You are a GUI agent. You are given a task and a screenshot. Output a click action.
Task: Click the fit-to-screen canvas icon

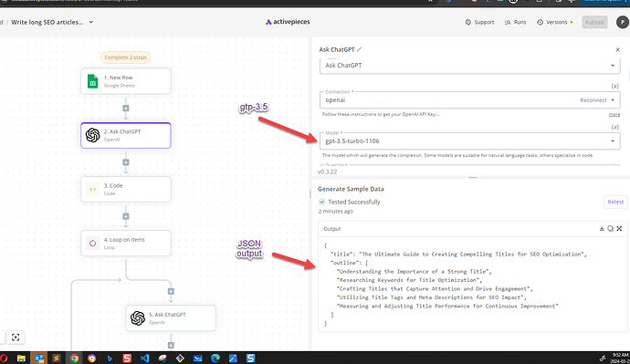coord(16,338)
